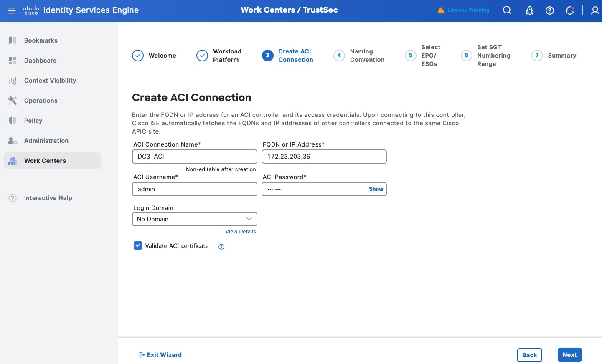Click the step 3 circle icon
The width and height of the screenshot is (602, 364).
tap(268, 56)
